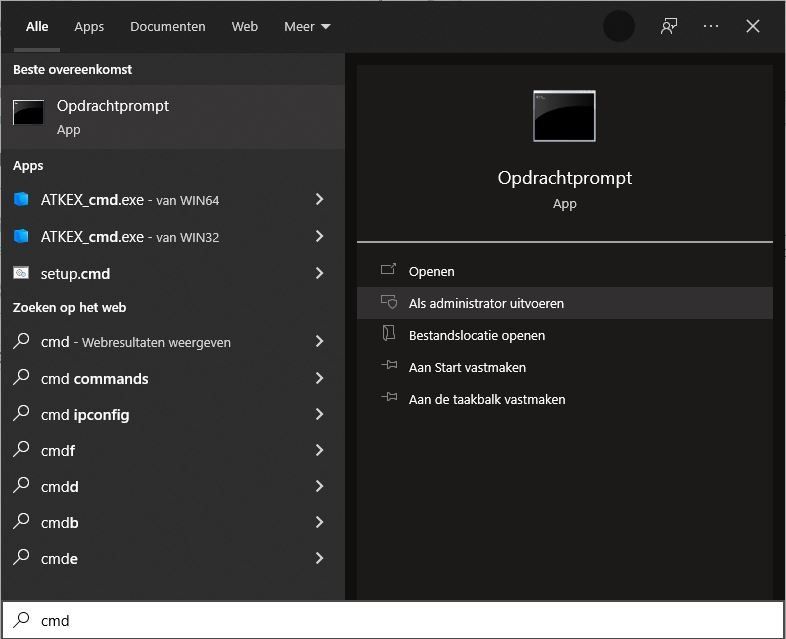Screen dimensions: 786x639
Task: Click Openen in the details pane
Action: click(564, 271)
